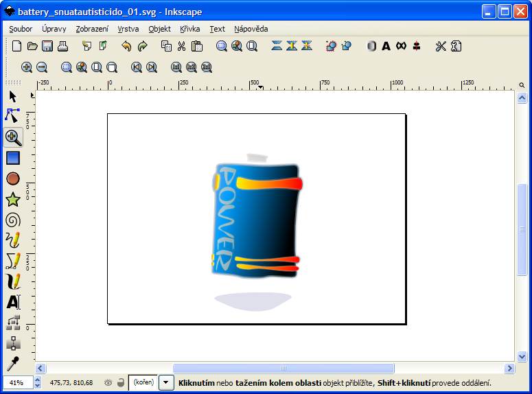The width and height of the screenshot is (532, 394).
Task: Open the Nápověda menu
Action: (251, 29)
